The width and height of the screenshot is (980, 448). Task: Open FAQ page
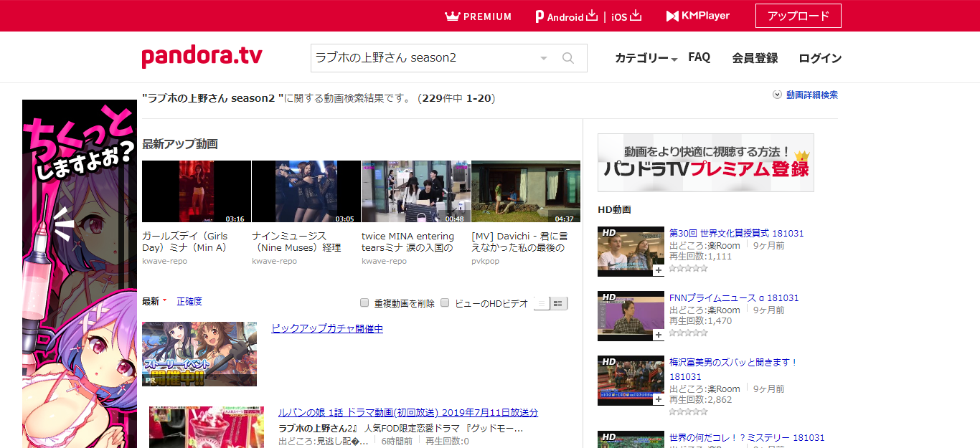tap(699, 57)
